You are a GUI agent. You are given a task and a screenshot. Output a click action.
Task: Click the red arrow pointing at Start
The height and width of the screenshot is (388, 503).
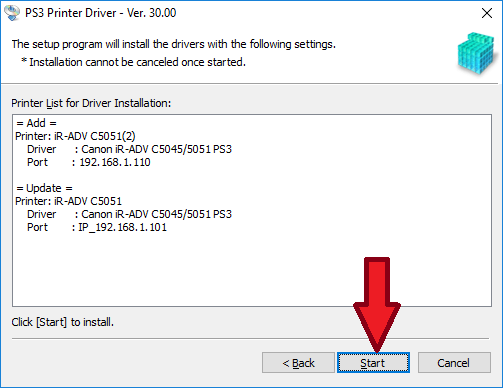[377, 304]
